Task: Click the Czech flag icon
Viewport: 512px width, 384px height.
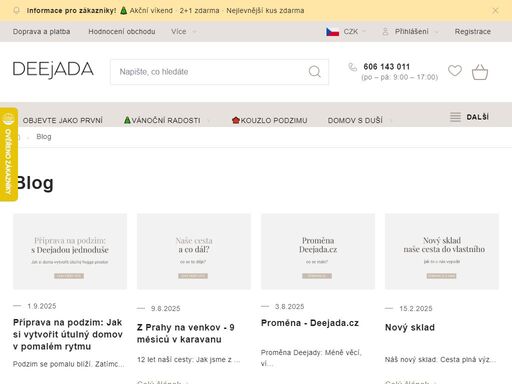Action: coord(332,32)
